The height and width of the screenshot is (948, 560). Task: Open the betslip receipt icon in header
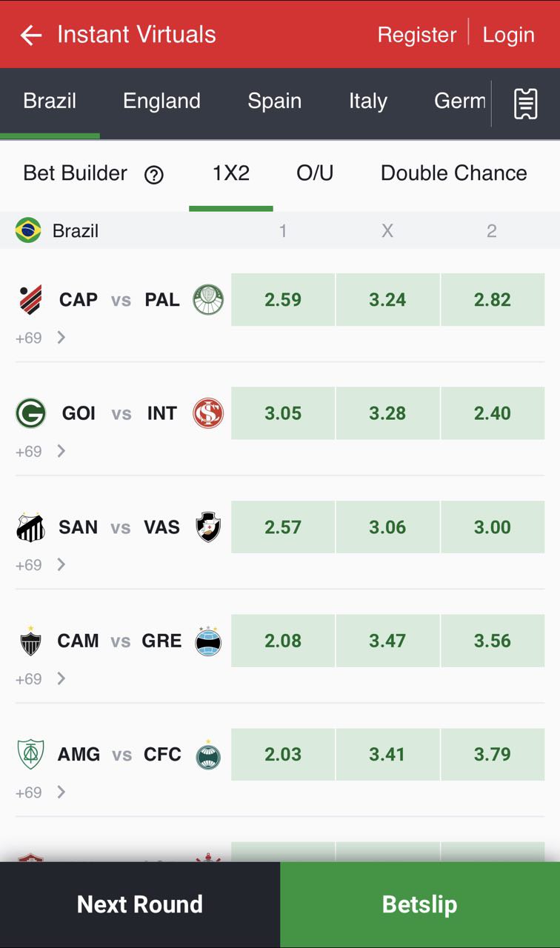pos(525,104)
